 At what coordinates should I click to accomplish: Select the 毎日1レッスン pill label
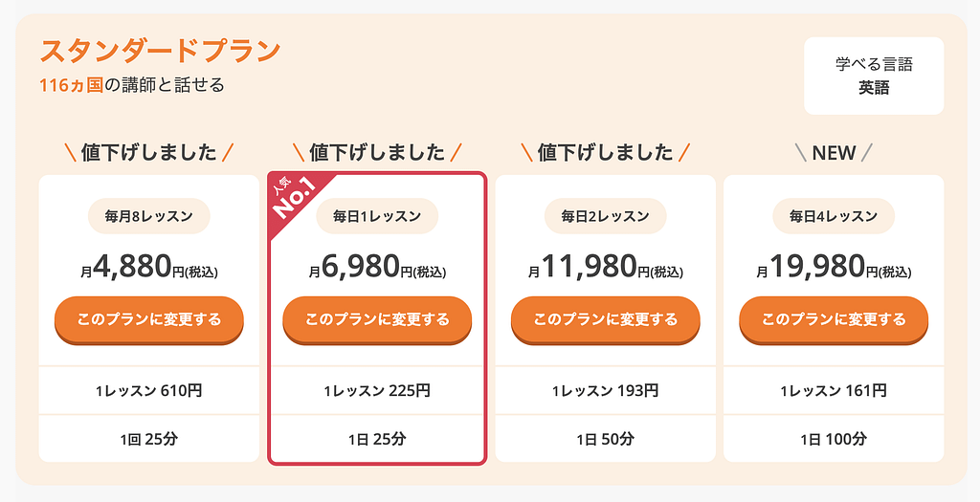377,217
